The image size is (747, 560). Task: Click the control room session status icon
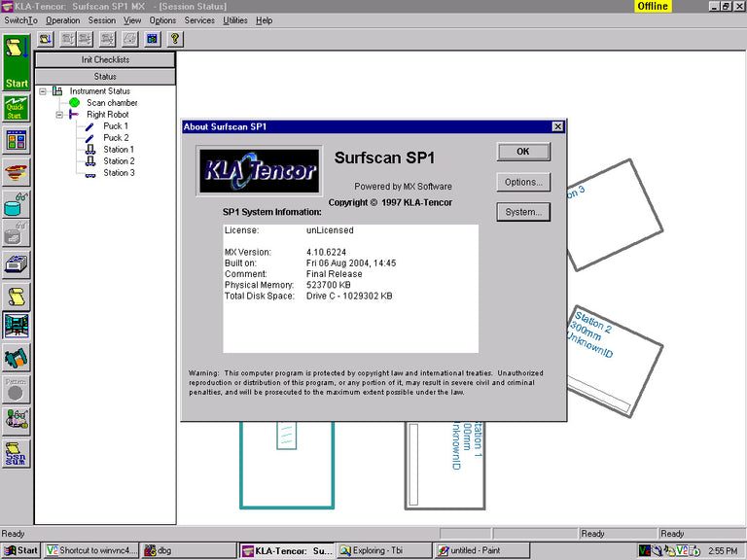(x=17, y=326)
